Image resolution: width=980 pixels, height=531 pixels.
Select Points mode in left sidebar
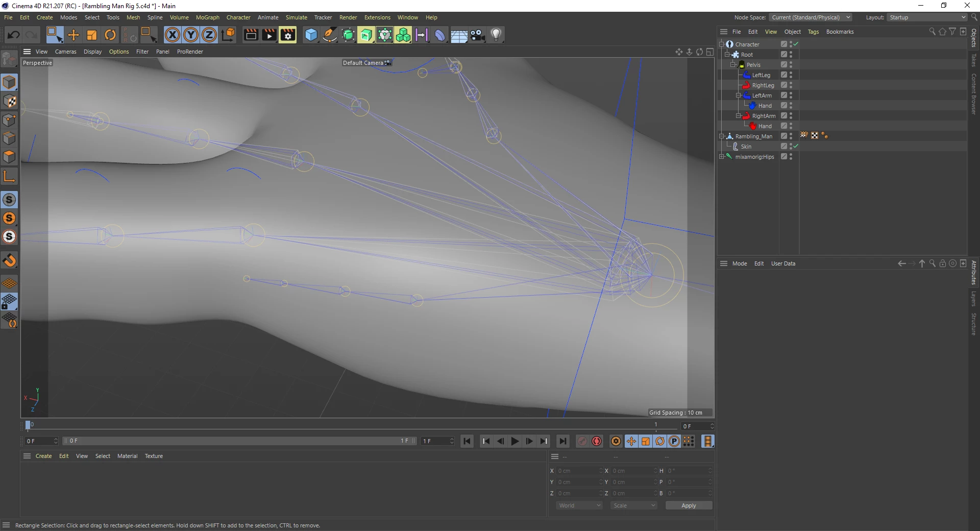coord(9,120)
